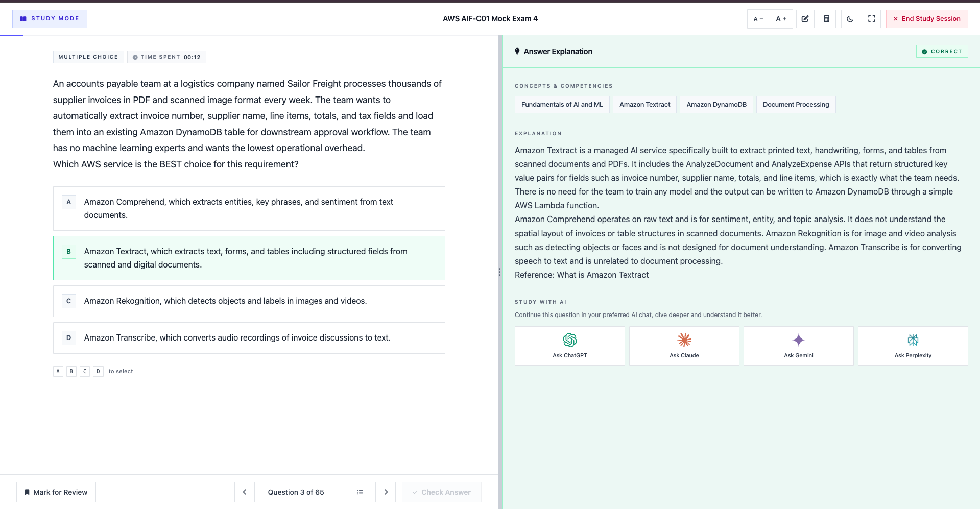Click the Fundamentals of AI and ML tag
The height and width of the screenshot is (509, 980).
[x=562, y=105]
